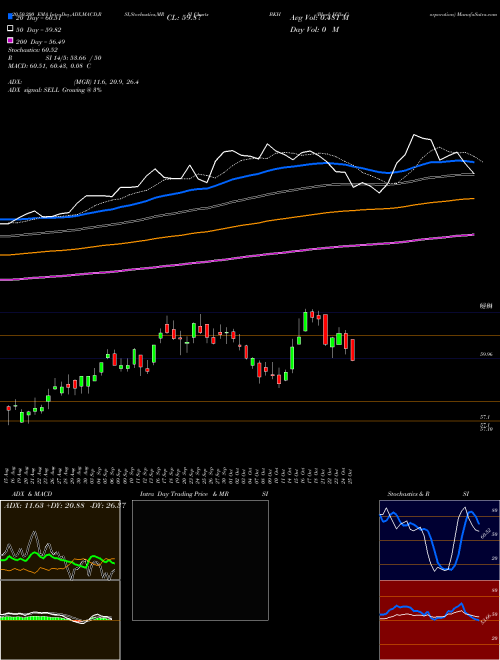Click the 'Intra Day Trading Price & MRSI' heading

point(204,494)
